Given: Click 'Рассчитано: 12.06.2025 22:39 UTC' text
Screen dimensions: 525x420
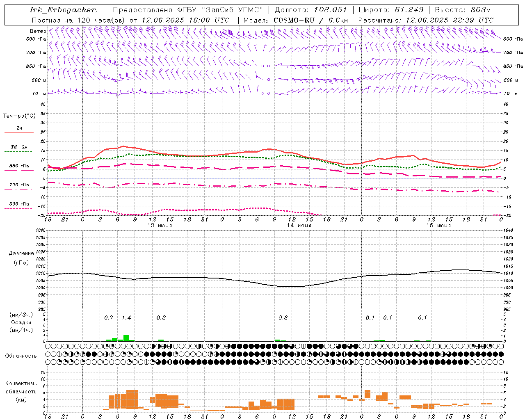Looking at the screenshot, I should pyautogui.click(x=426, y=20).
